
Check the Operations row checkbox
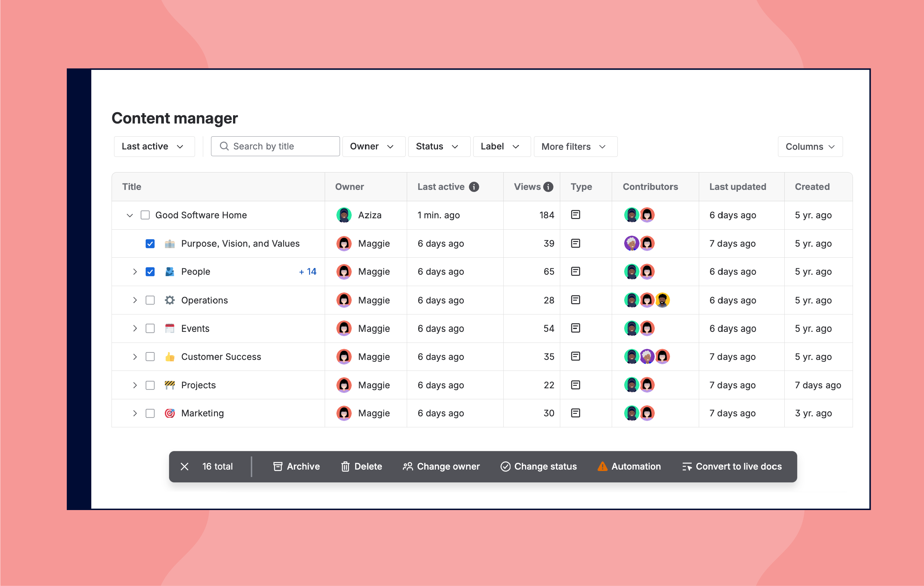[x=150, y=300]
